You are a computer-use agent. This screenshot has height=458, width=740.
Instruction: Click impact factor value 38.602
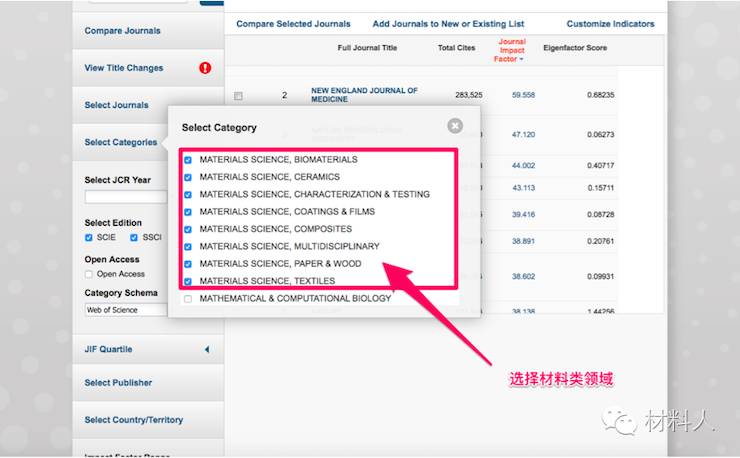point(523,276)
